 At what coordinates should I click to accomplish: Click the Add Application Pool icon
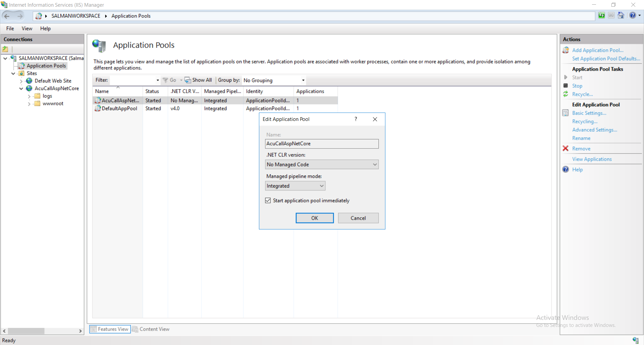[x=566, y=50]
